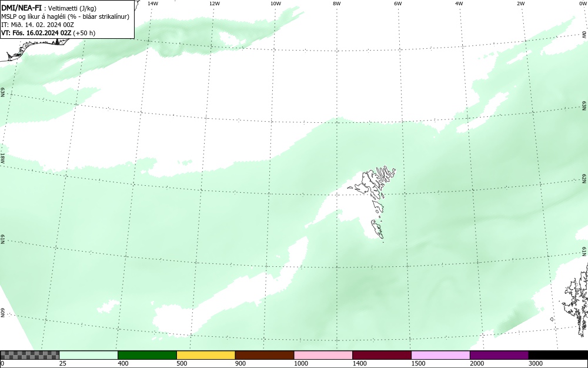Click the '18W' label on left edge
Screen dimensions: 588x368
[2, 158]
